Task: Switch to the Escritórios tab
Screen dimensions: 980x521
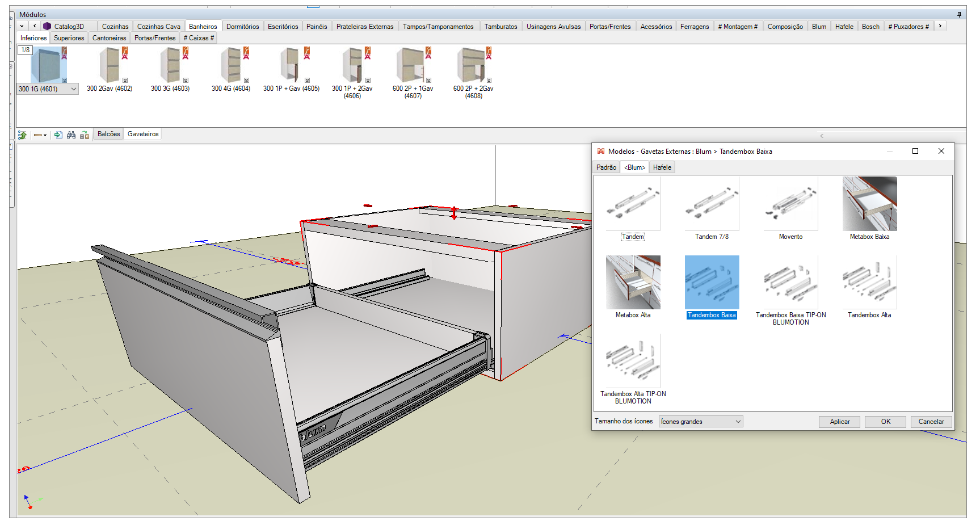Action: [x=283, y=27]
